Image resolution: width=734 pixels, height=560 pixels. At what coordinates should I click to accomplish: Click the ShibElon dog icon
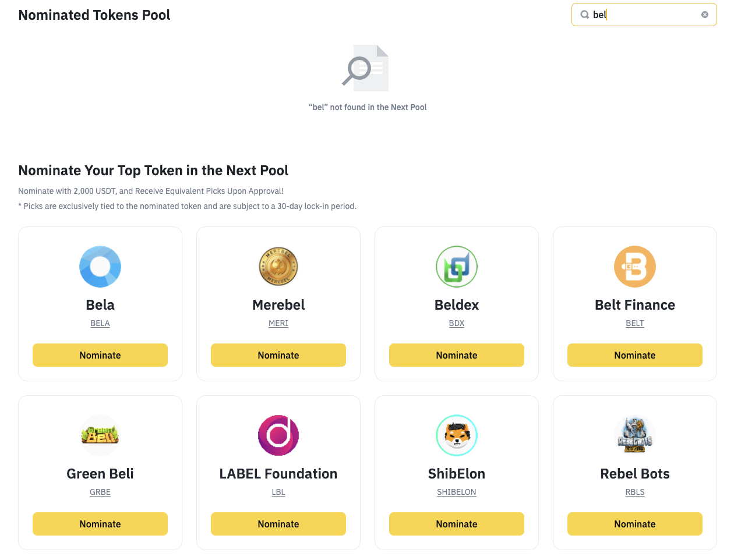(457, 435)
